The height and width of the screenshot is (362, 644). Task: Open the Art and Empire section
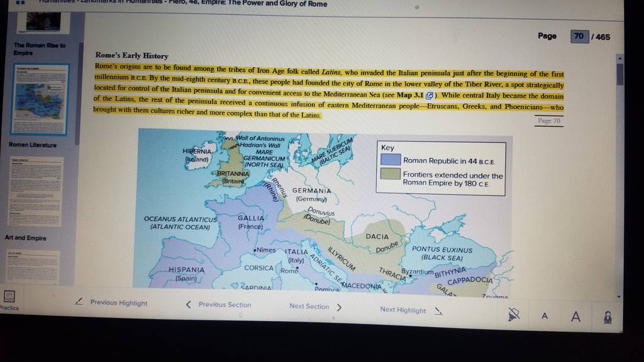point(25,238)
